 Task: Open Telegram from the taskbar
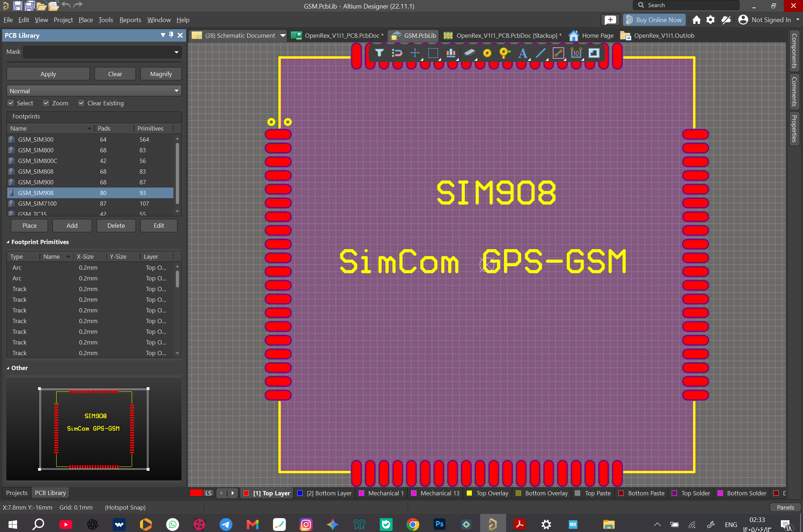point(226,524)
